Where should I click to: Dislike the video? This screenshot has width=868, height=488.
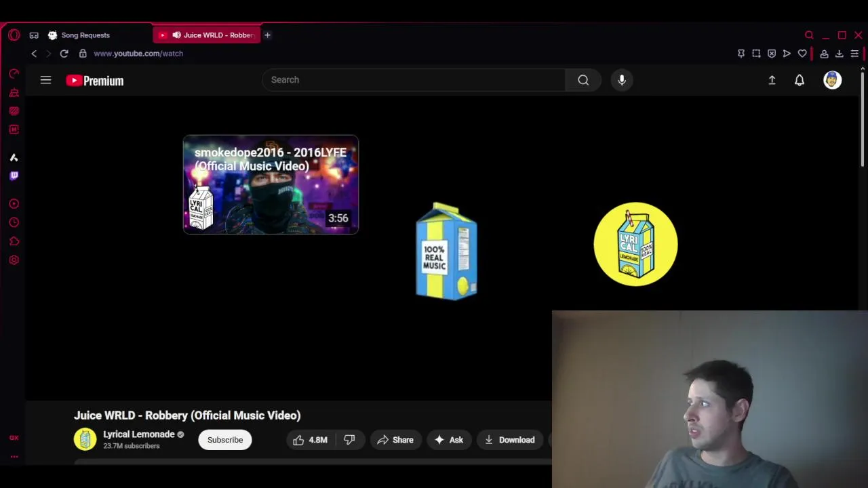click(349, 440)
